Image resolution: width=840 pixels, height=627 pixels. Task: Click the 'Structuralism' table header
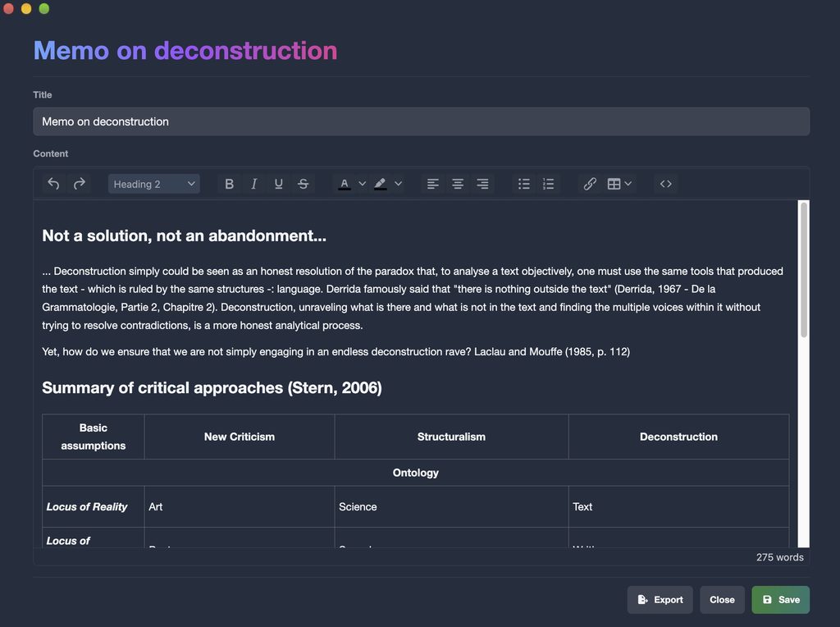[x=452, y=437]
